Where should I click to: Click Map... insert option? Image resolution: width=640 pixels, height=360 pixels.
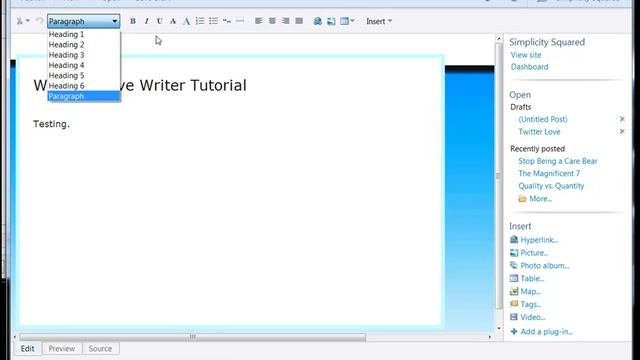530,291
